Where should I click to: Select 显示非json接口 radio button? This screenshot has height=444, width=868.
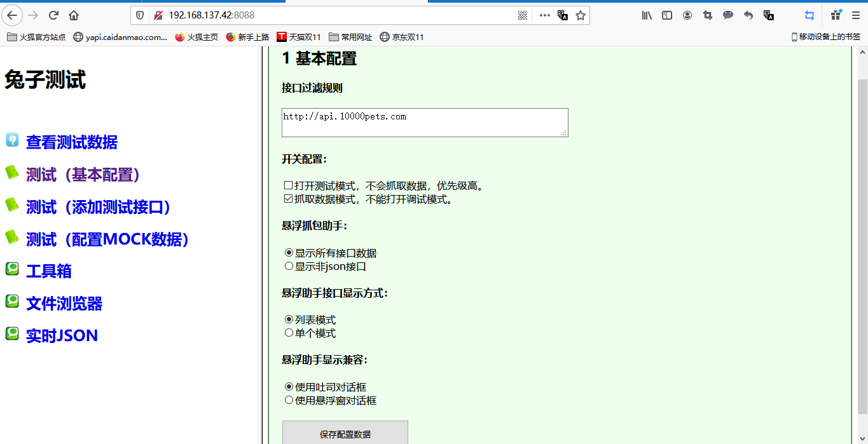[x=289, y=266]
